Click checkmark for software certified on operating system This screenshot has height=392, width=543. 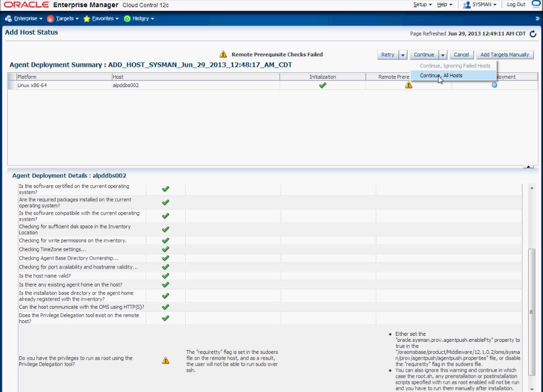(x=165, y=189)
